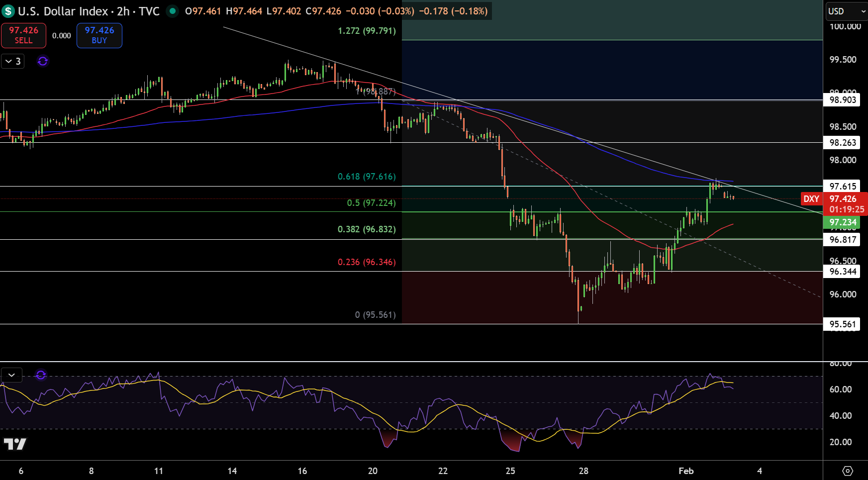Click the 95.561 price level label

tap(843, 324)
